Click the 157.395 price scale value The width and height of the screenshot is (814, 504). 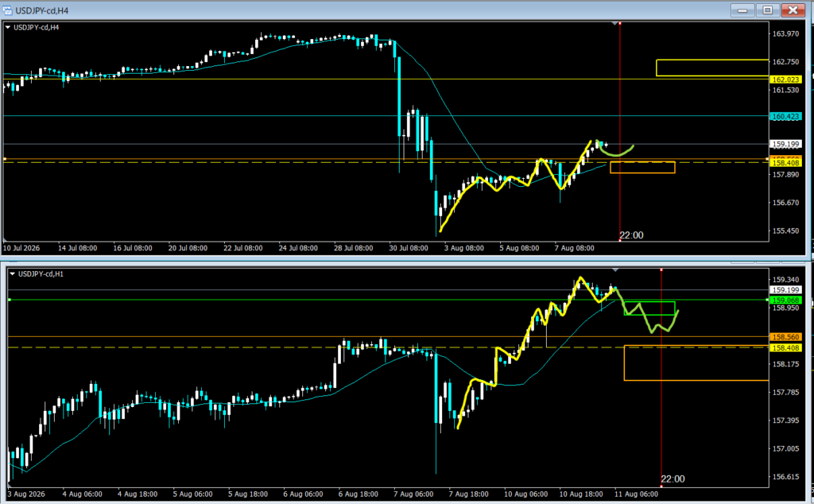point(786,421)
